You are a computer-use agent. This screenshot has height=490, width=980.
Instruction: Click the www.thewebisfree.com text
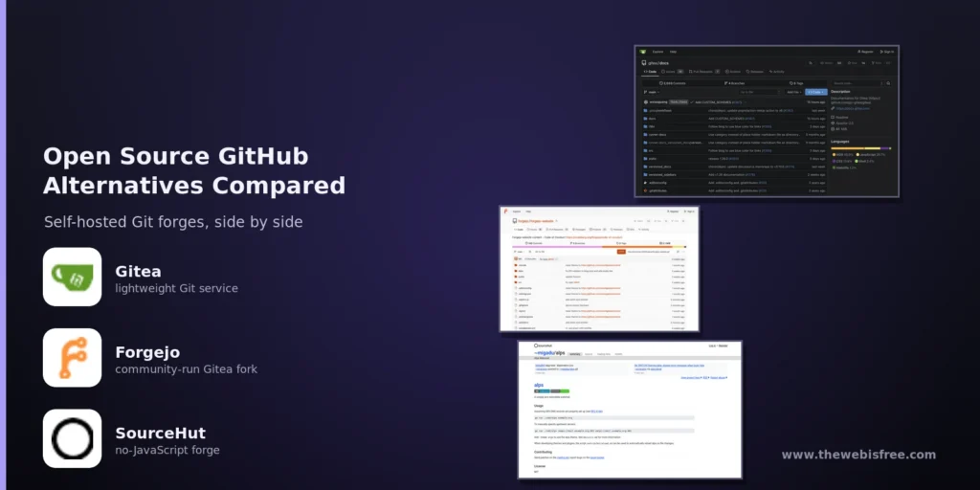click(x=858, y=455)
